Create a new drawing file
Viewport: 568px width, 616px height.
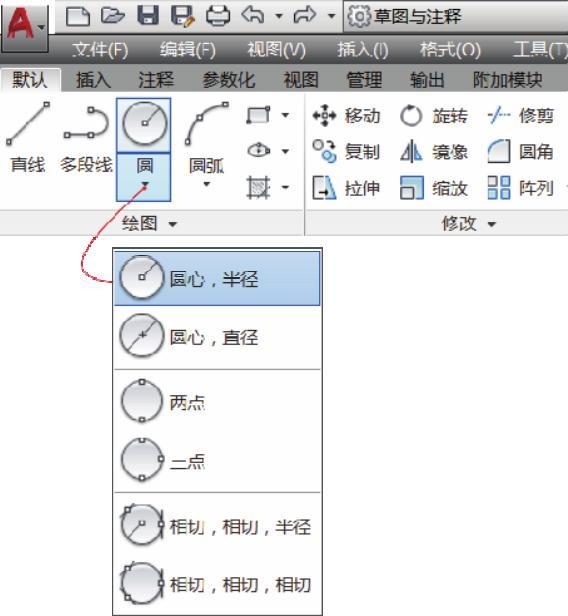pyautogui.click(x=78, y=16)
